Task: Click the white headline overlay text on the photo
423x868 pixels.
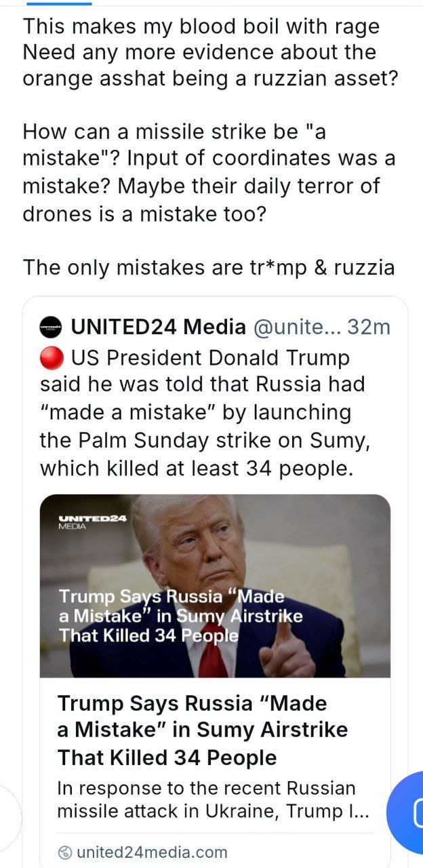Action: [x=180, y=616]
